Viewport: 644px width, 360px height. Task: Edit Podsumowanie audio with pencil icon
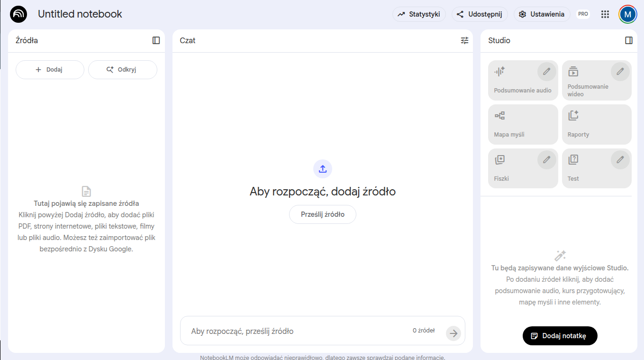[547, 72]
